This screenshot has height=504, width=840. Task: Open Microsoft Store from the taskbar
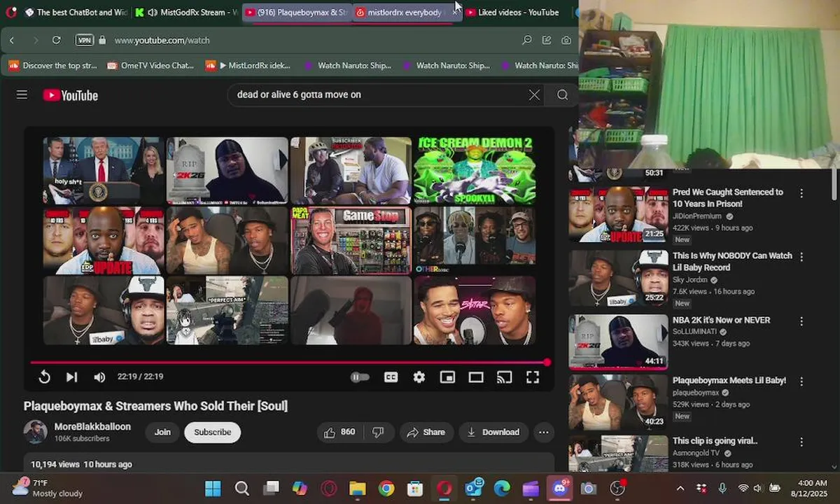tap(415, 488)
